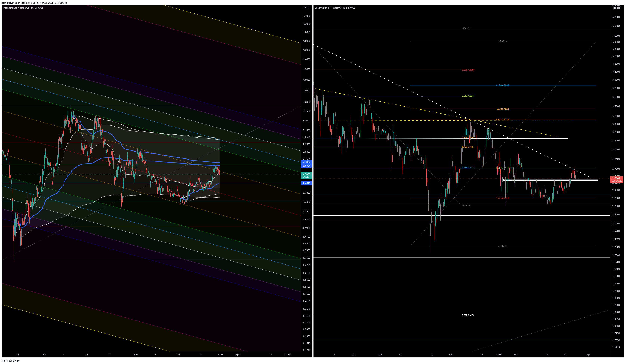Viewport: 626px width, 364px height.
Task: Click the 12:00 marker on 1h time axis
Action: pos(219,354)
